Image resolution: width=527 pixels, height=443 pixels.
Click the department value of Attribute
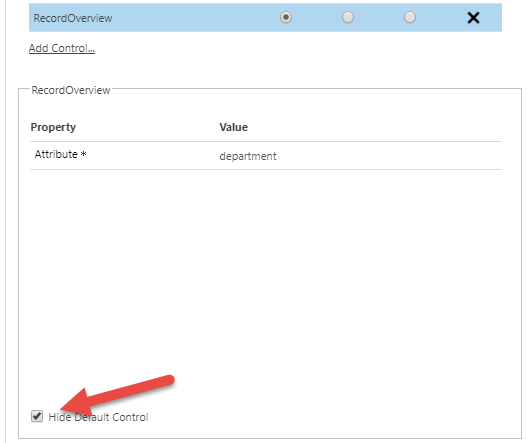coord(248,156)
